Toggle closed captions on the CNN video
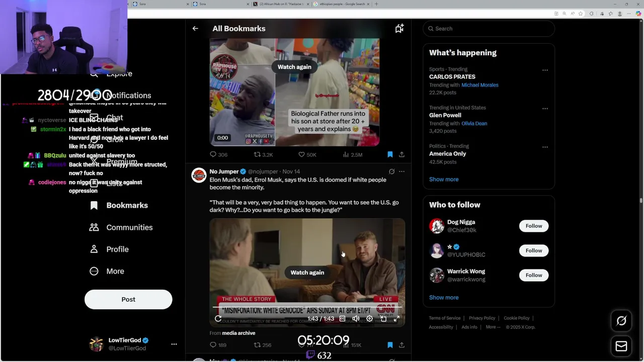644x362 pixels. 342,319
